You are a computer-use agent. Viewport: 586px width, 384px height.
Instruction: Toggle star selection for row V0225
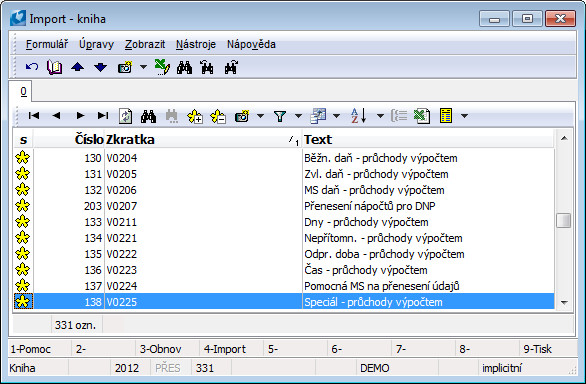tap(22, 302)
